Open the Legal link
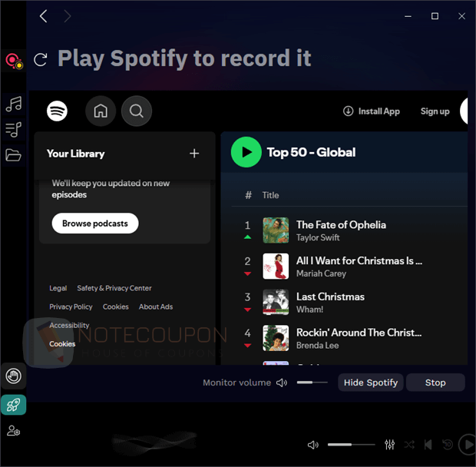 pyautogui.click(x=58, y=288)
